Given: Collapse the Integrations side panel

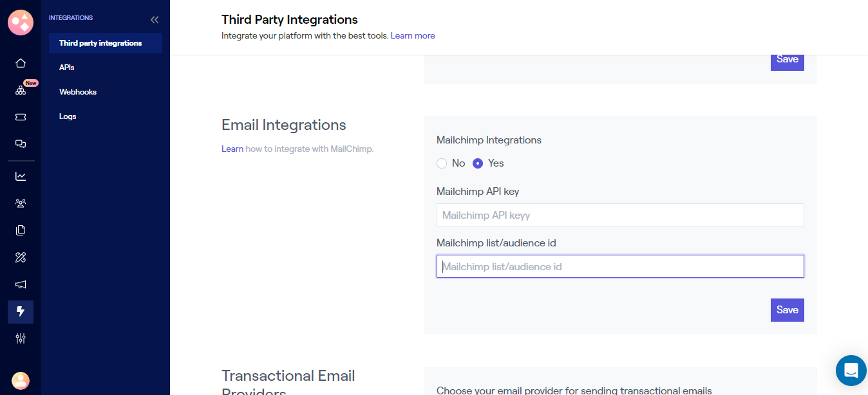Looking at the screenshot, I should coord(155,20).
